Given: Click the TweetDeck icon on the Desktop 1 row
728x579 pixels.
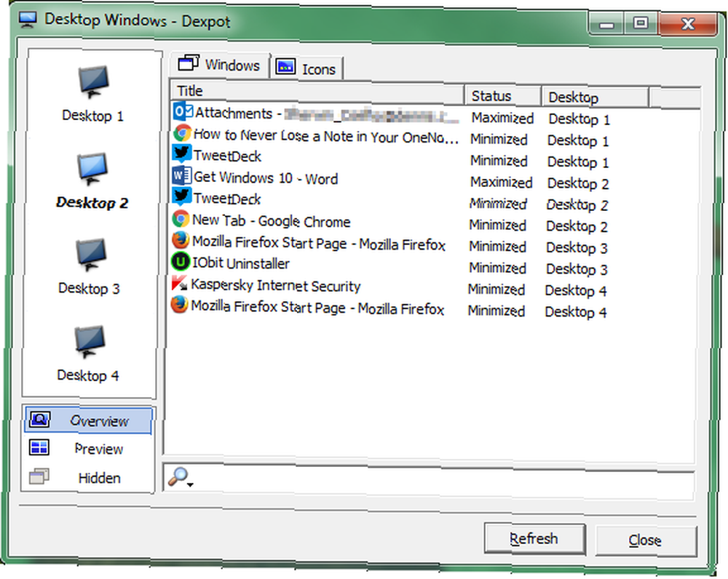Looking at the screenshot, I should 182,154.
